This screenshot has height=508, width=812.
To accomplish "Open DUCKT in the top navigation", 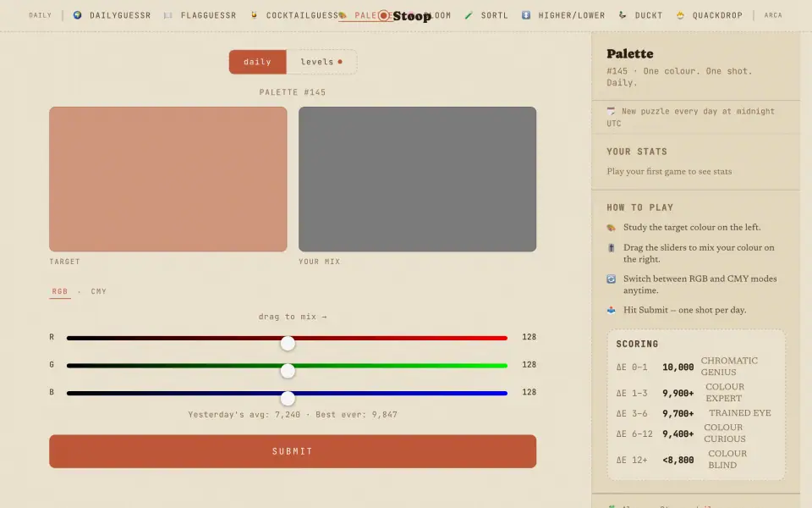I will pyautogui.click(x=649, y=15).
